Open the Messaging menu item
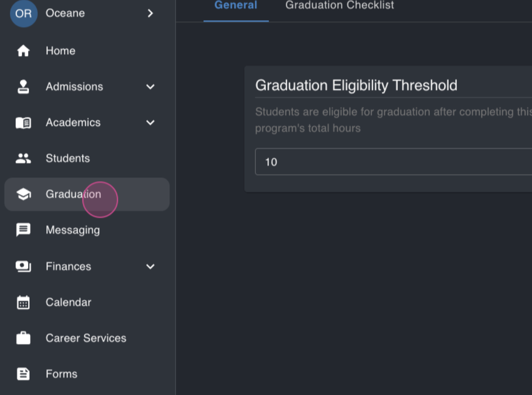 (x=87, y=230)
